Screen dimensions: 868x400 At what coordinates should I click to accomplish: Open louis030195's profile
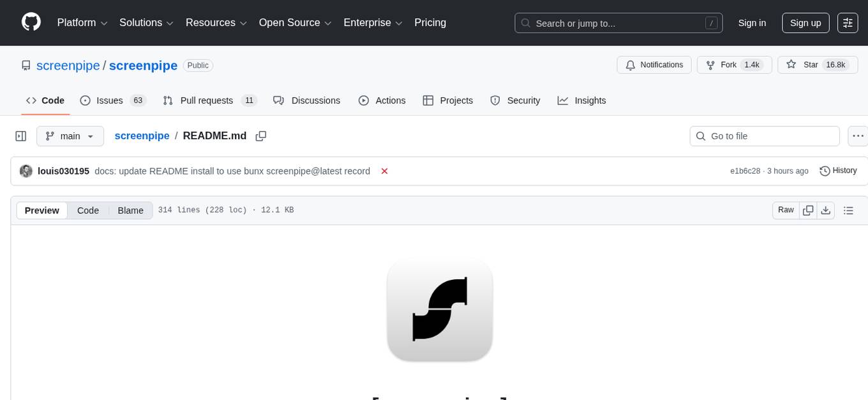63,171
